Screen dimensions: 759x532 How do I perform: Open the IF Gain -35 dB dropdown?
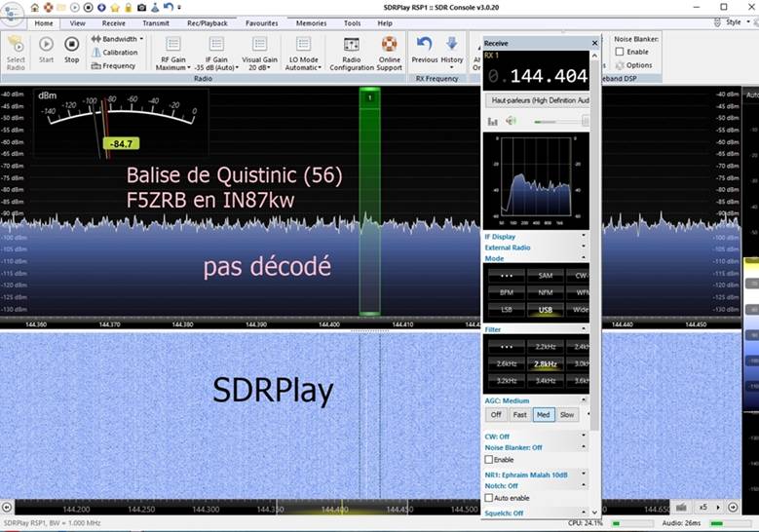pos(216,54)
